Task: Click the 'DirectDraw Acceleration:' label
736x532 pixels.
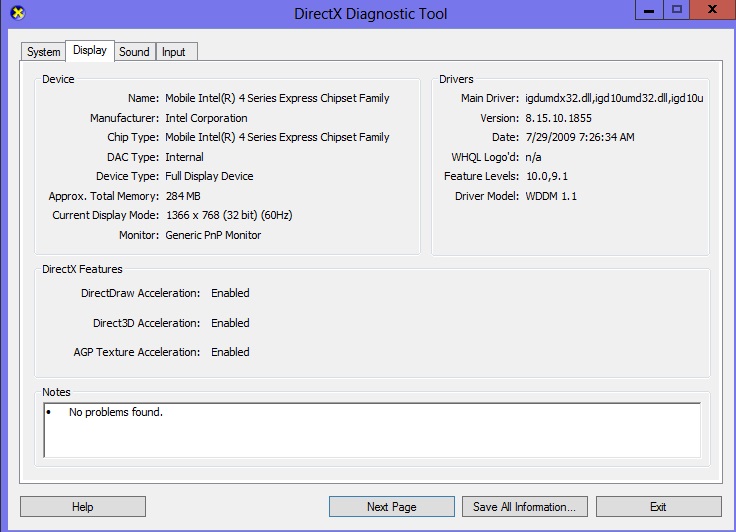Action: [x=140, y=293]
